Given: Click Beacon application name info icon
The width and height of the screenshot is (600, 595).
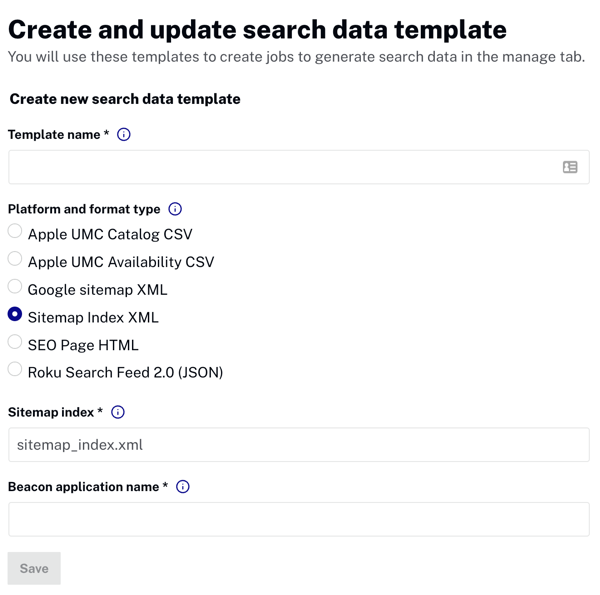Looking at the screenshot, I should (183, 487).
